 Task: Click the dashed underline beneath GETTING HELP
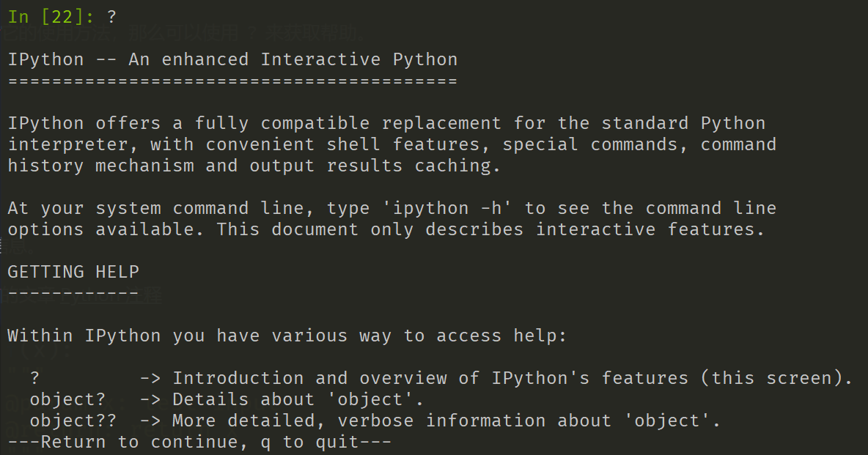coord(73,293)
